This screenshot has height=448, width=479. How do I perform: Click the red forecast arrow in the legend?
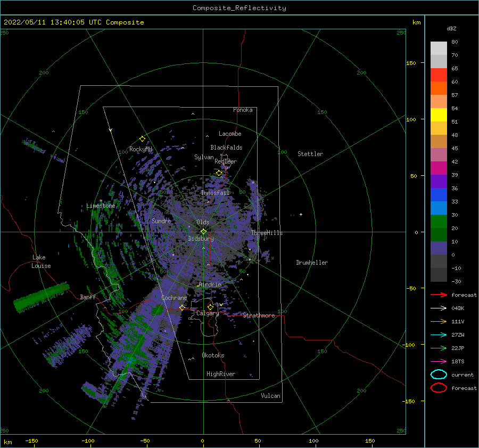(439, 295)
